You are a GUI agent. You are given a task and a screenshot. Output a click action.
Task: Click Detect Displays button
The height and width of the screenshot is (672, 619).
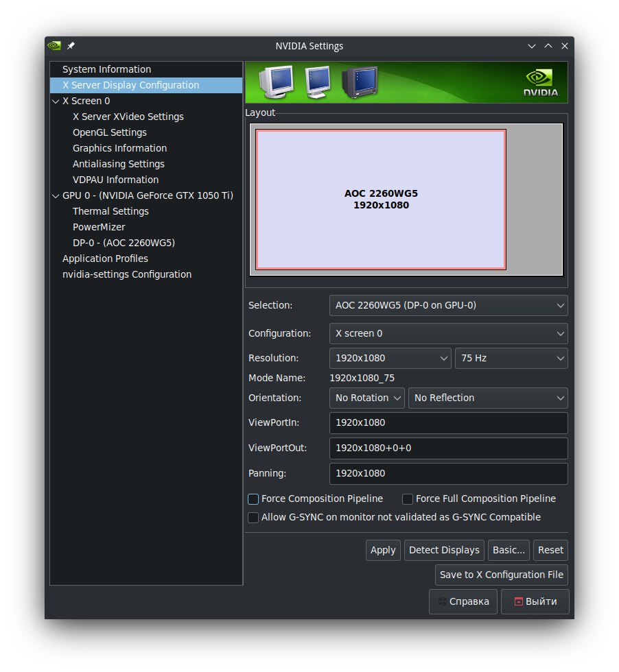coord(444,550)
